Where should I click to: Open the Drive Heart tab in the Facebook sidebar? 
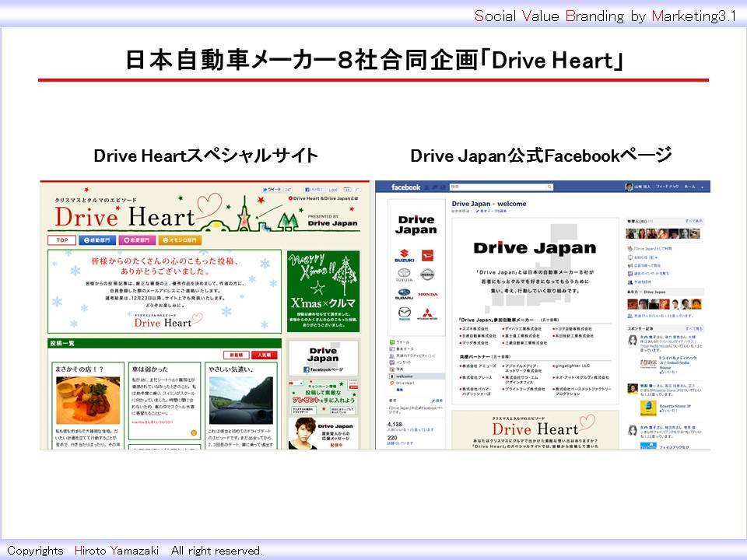pos(402,383)
